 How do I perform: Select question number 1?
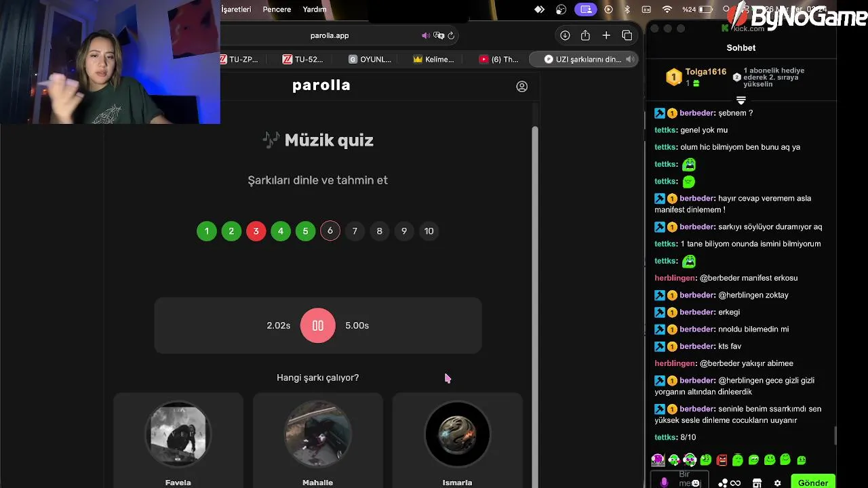tap(207, 231)
